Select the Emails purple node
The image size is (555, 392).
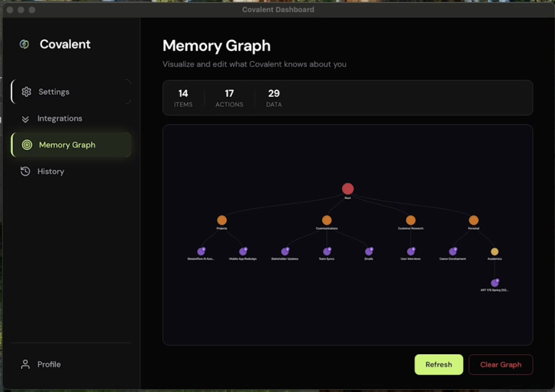tap(369, 251)
